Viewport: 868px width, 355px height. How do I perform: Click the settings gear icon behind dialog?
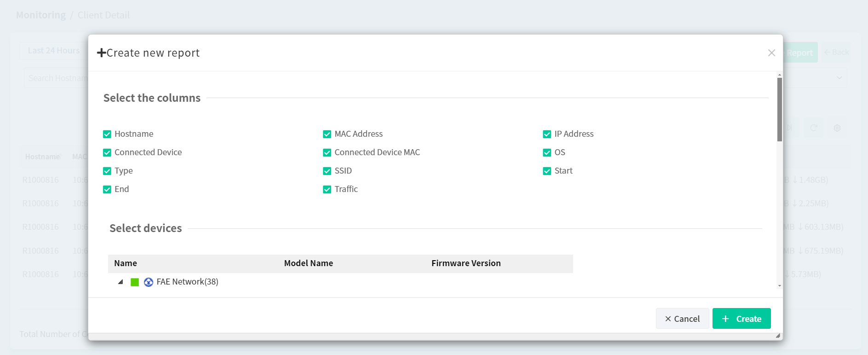point(837,128)
